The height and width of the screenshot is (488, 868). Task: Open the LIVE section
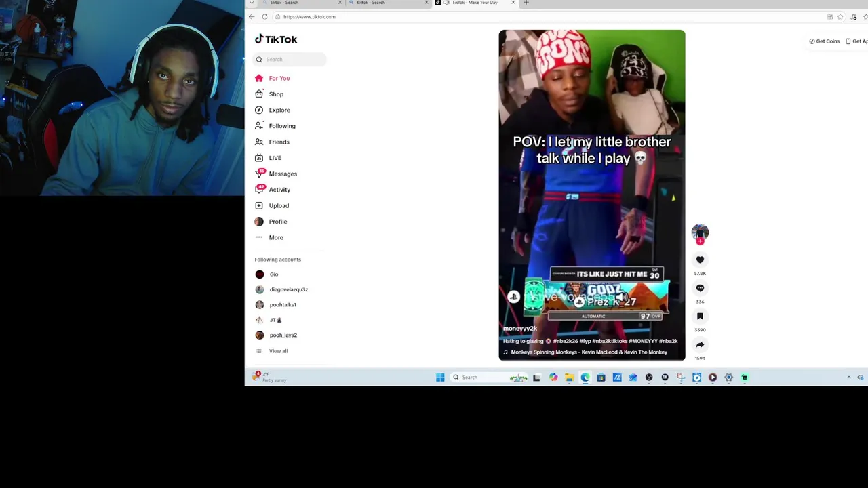pos(268,158)
